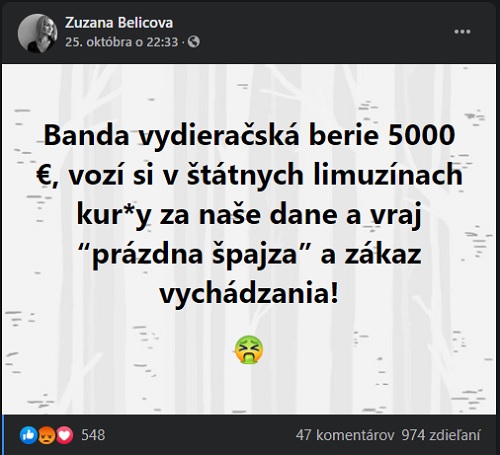Click the angry face reaction icon
The height and width of the screenshot is (455, 500).
click(46, 435)
